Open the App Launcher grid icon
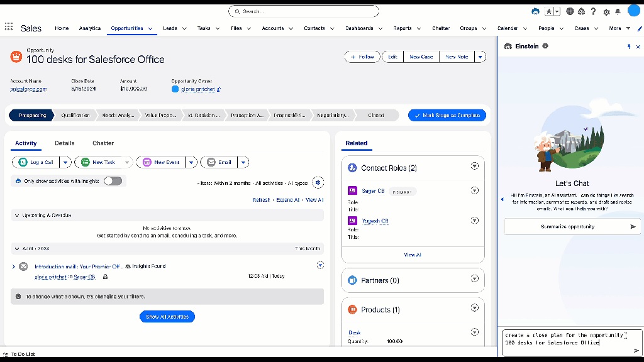 click(9, 27)
